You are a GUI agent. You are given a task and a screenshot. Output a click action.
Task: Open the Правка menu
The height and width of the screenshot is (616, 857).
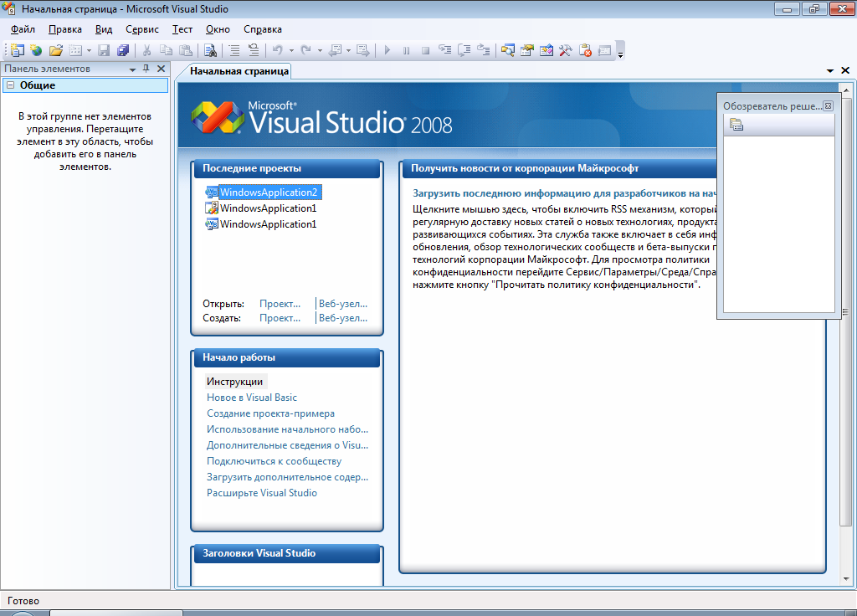[65, 29]
